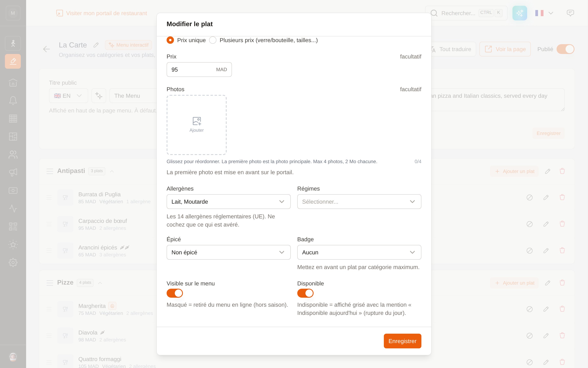Toggle the Disponible switch
The width and height of the screenshot is (588, 368).
coord(305,293)
